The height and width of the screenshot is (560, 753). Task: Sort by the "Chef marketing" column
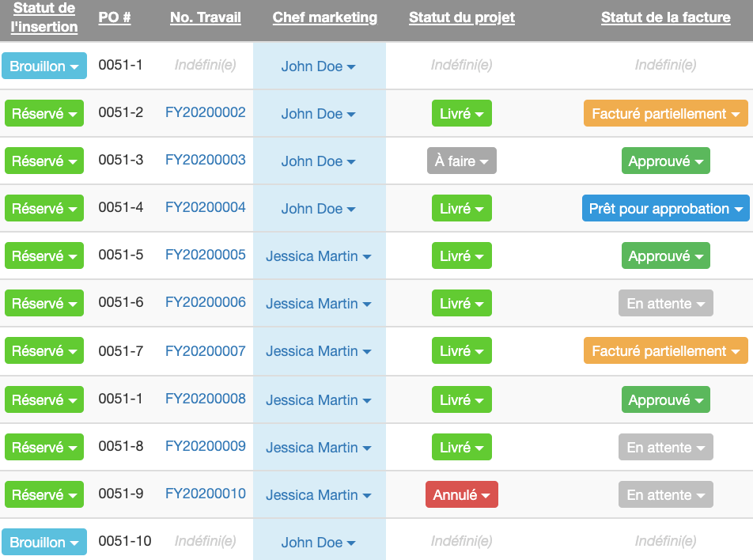click(324, 17)
